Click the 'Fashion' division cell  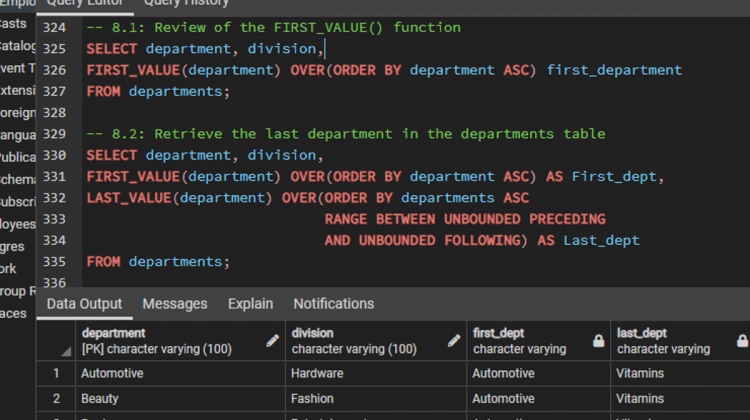click(x=376, y=398)
